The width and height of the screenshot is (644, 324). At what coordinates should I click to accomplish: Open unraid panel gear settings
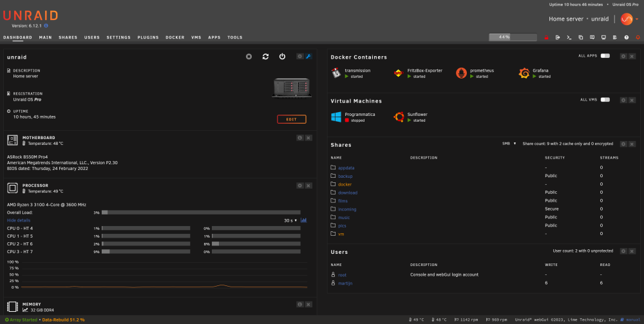tap(300, 56)
